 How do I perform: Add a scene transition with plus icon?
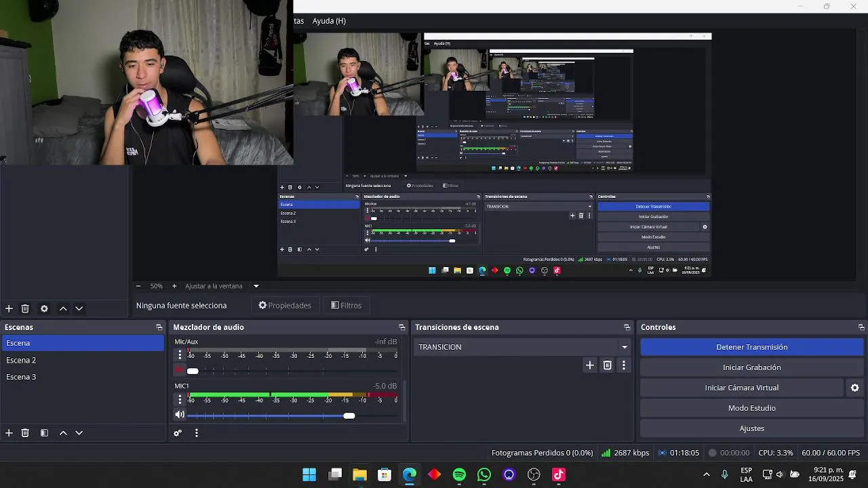(590, 365)
